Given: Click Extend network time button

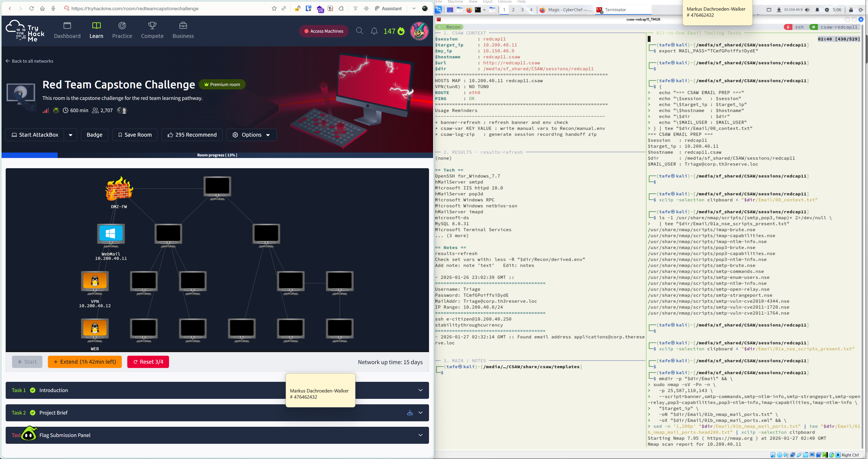Looking at the screenshot, I should [x=85, y=362].
